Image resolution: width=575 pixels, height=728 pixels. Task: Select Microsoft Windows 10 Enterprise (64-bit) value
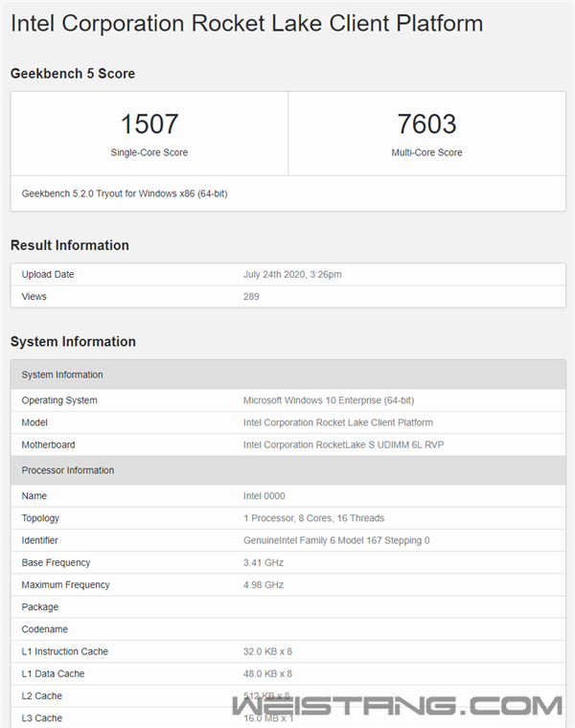[x=329, y=400]
